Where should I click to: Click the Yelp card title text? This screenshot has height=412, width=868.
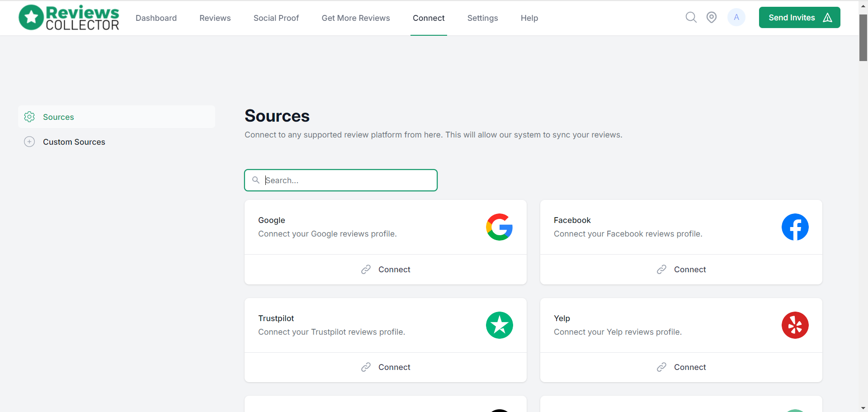click(x=562, y=318)
